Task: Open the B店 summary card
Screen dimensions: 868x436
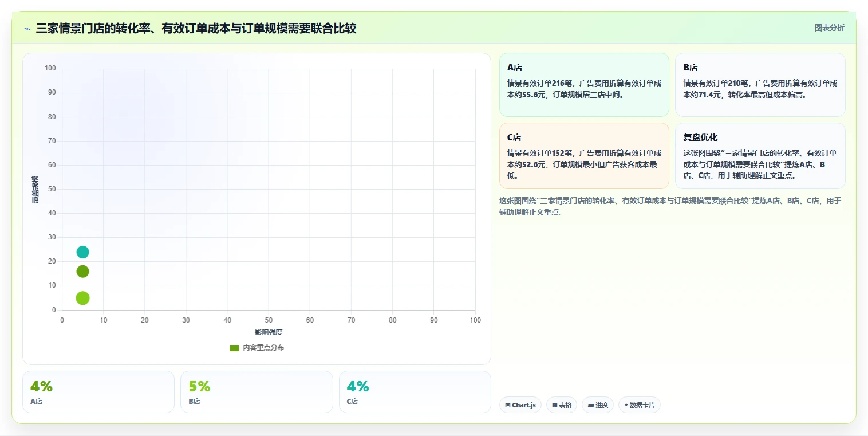Action: coord(760,85)
